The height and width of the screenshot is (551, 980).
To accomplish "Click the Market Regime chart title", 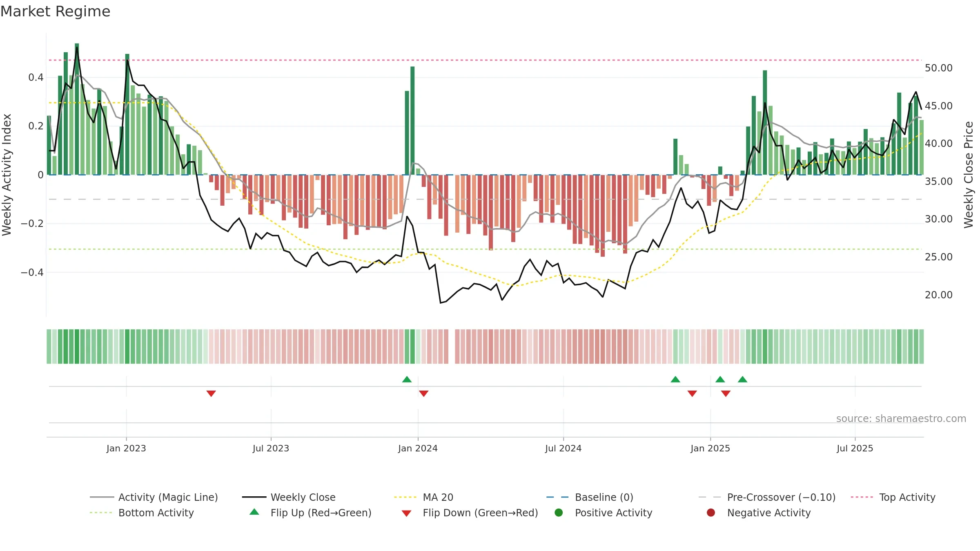I will (55, 11).
